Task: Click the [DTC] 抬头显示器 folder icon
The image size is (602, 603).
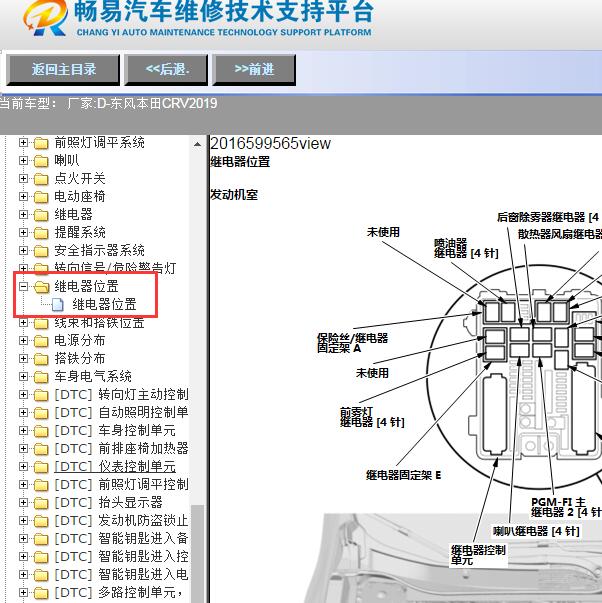Action: (41, 503)
